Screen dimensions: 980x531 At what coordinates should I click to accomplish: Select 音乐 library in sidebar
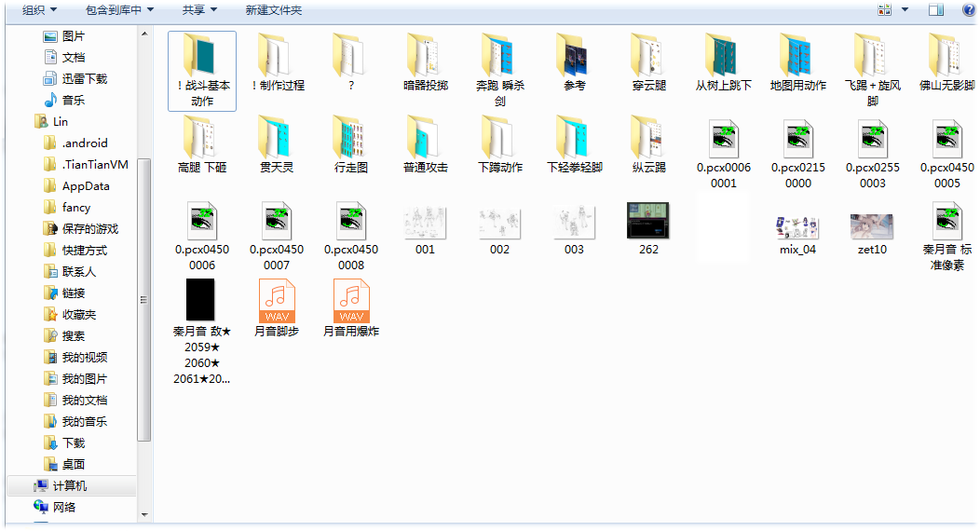tap(64, 100)
